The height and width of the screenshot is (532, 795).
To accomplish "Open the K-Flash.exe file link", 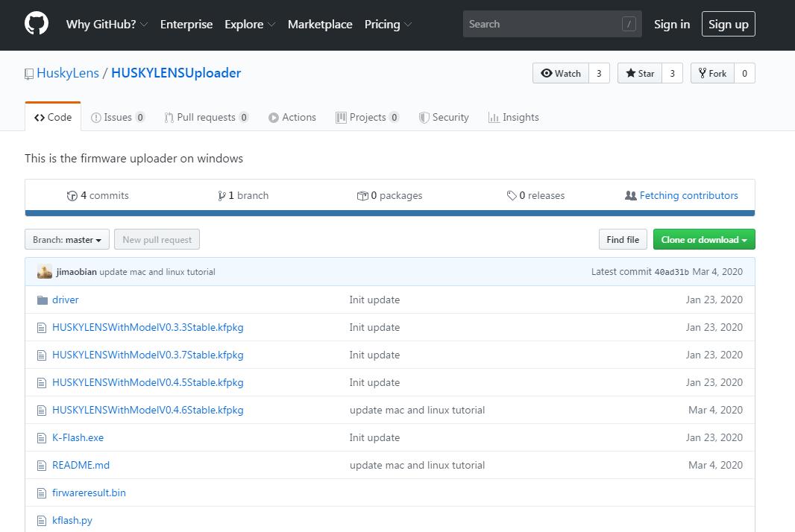I will click(x=78, y=438).
